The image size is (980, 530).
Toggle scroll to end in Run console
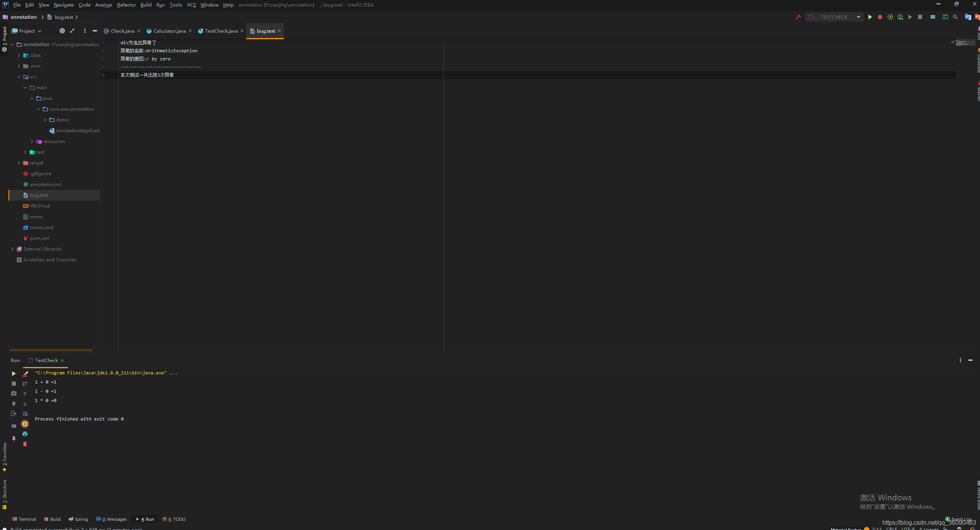(25, 424)
